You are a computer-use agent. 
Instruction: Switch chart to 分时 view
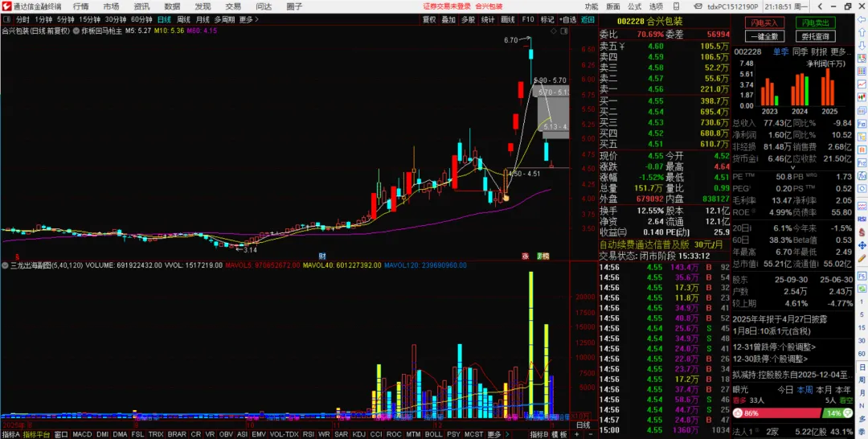pos(23,19)
